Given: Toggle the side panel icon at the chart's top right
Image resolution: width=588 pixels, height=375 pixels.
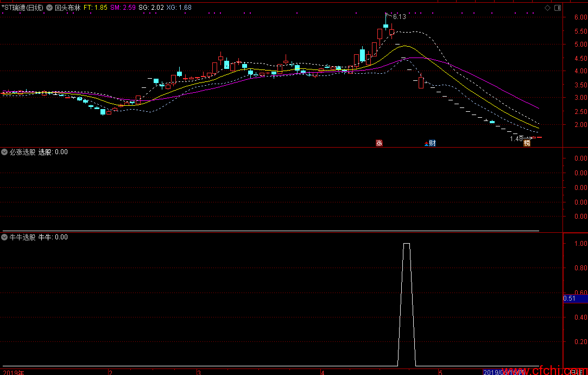Looking at the screenshot, I should point(558,8).
